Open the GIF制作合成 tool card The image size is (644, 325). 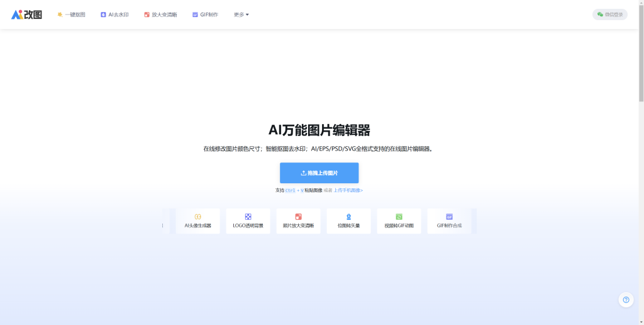(x=449, y=221)
